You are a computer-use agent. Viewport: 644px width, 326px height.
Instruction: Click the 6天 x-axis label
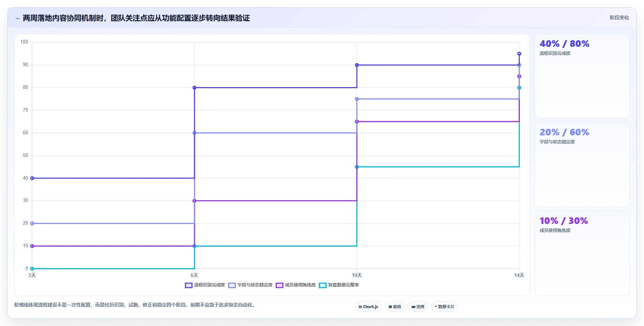click(x=194, y=276)
